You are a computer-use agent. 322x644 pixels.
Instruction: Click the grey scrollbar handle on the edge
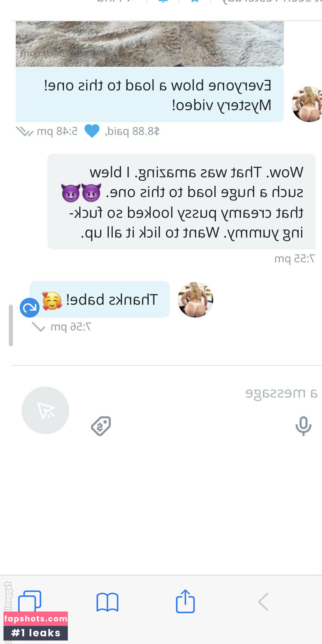(11, 325)
